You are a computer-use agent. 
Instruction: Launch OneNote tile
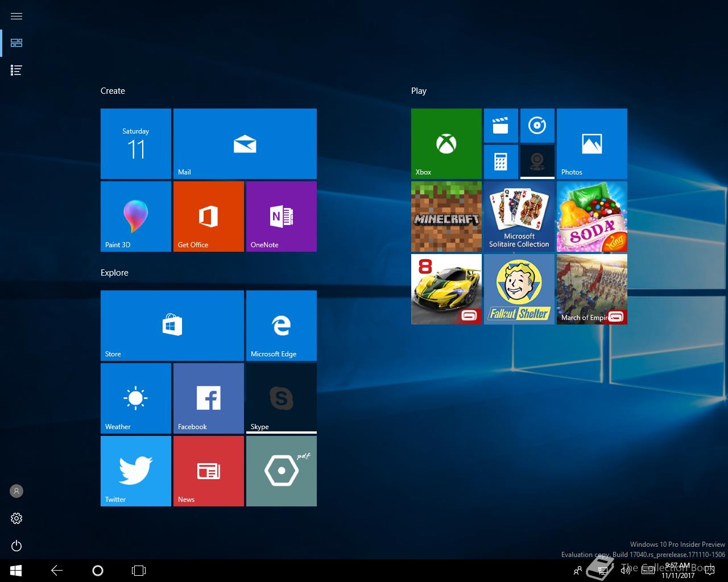click(x=282, y=217)
